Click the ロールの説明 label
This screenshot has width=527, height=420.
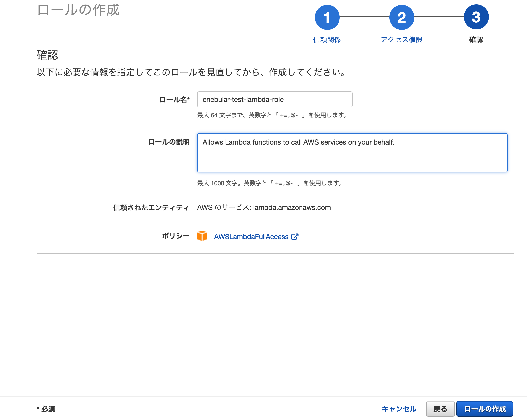tap(169, 142)
